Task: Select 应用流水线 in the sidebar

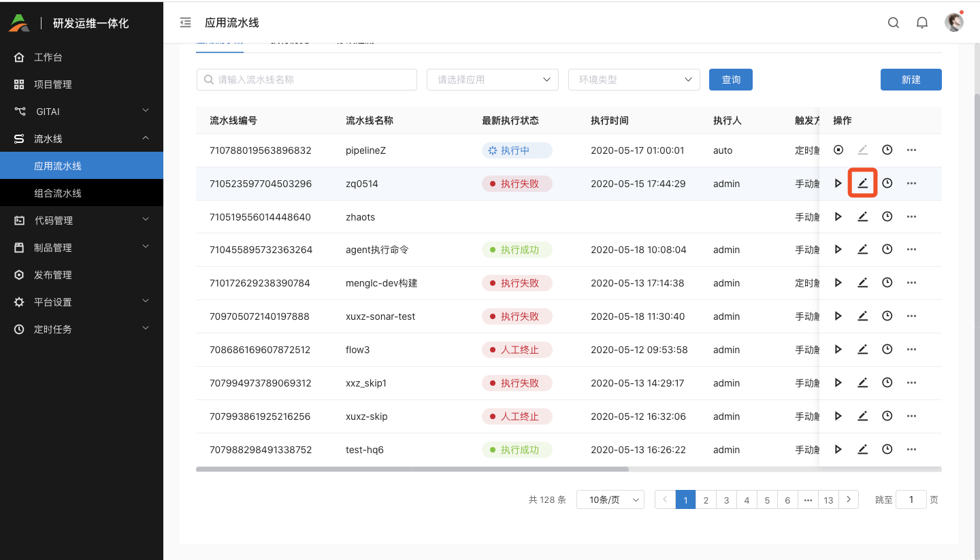Action: pyautogui.click(x=82, y=165)
